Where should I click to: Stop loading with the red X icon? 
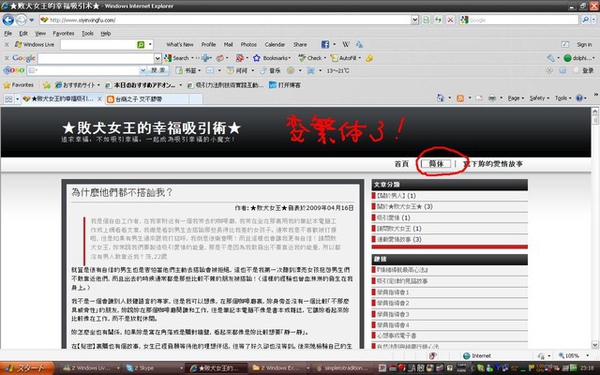point(450,20)
